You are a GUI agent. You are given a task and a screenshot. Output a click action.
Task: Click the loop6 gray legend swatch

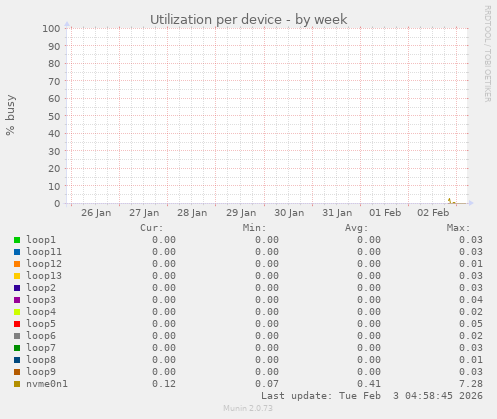pyautogui.click(x=17, y=336)
